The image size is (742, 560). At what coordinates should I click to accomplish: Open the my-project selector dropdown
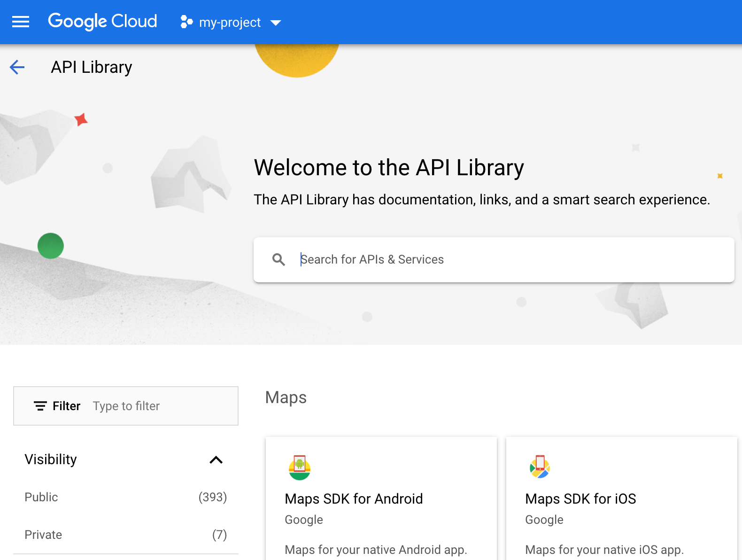pos(230,23)
